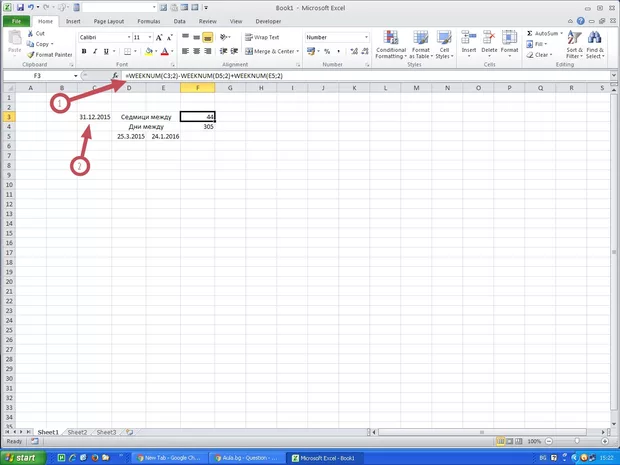Image resolution: width=620 pixels, height=465 pixels.
Task: Open the font size dropdown
Action: pos(150,38)
